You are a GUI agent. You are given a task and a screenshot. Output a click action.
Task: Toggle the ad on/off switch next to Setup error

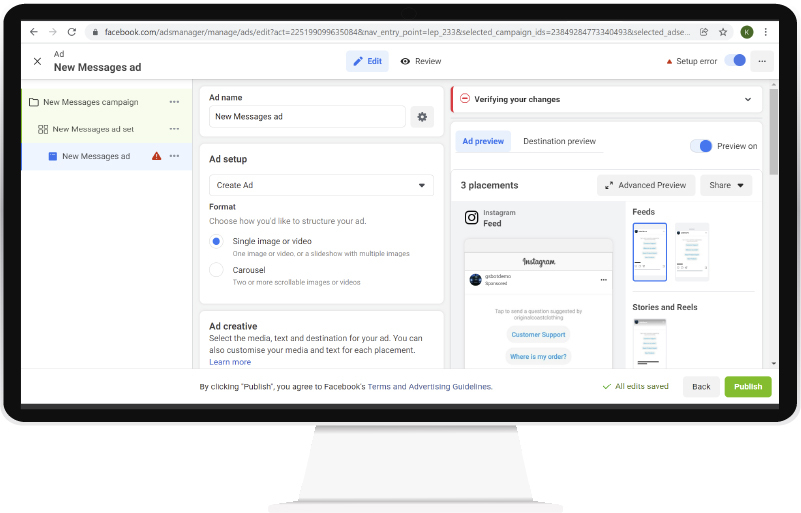pos(736,60)
